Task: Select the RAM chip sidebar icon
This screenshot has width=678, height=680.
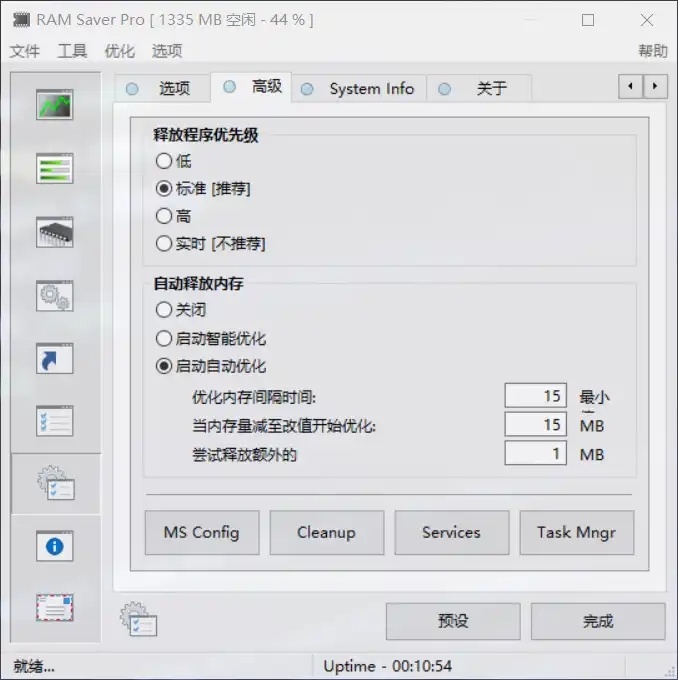Action: (55, 232)
